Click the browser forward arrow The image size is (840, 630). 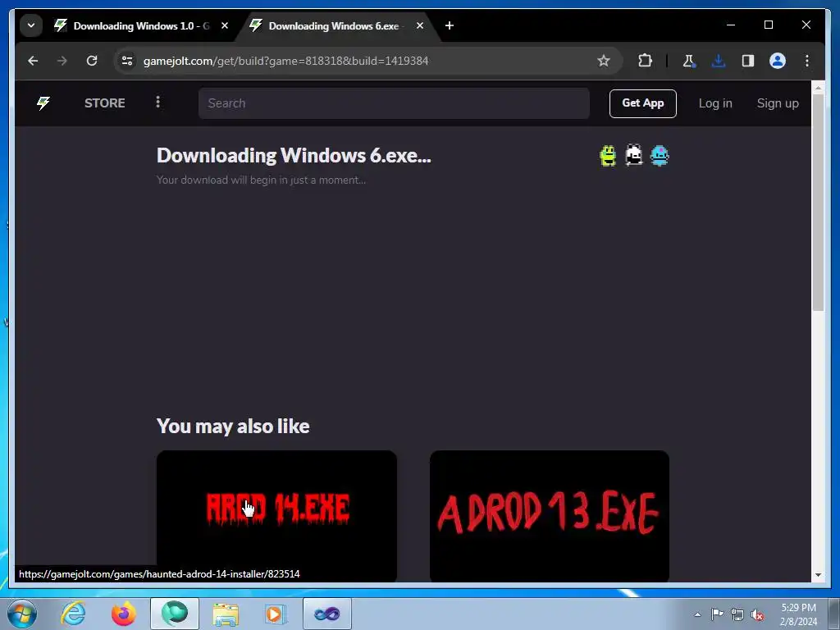[x=62, y=61]
